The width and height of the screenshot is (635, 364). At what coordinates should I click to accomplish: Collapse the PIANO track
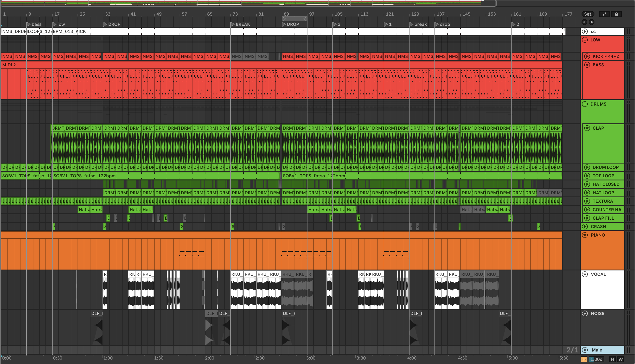tap(585, 235)
